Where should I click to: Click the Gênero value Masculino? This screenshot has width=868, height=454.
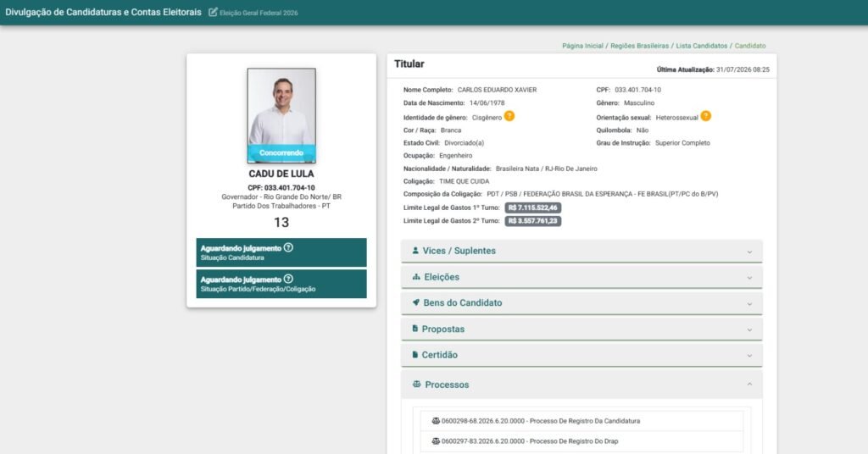[x=639, y=102]
